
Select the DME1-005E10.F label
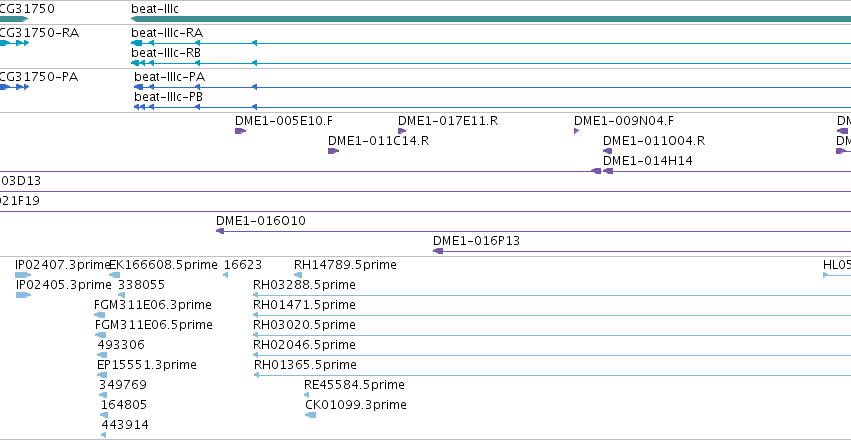(x=284, y=121)
